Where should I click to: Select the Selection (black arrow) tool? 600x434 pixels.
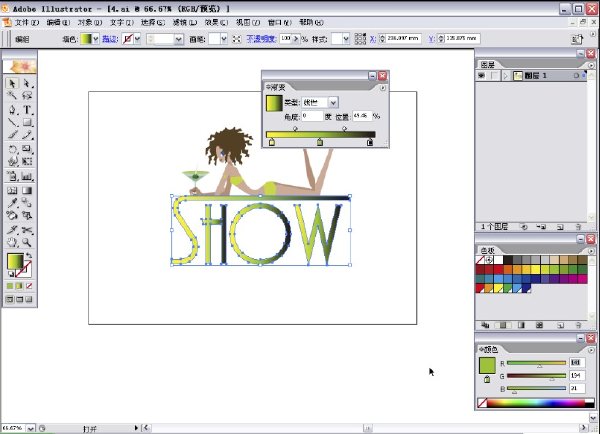[12, 83]
